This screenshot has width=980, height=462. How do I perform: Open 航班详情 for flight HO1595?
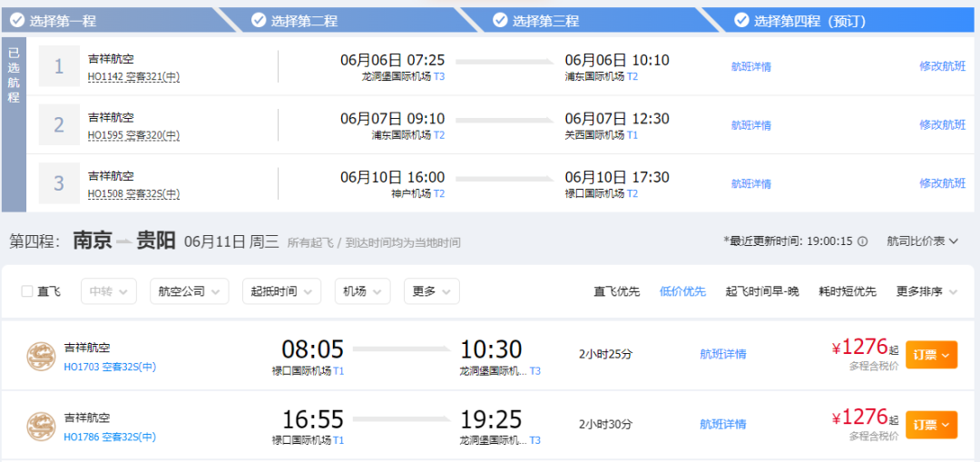(751, 125)
